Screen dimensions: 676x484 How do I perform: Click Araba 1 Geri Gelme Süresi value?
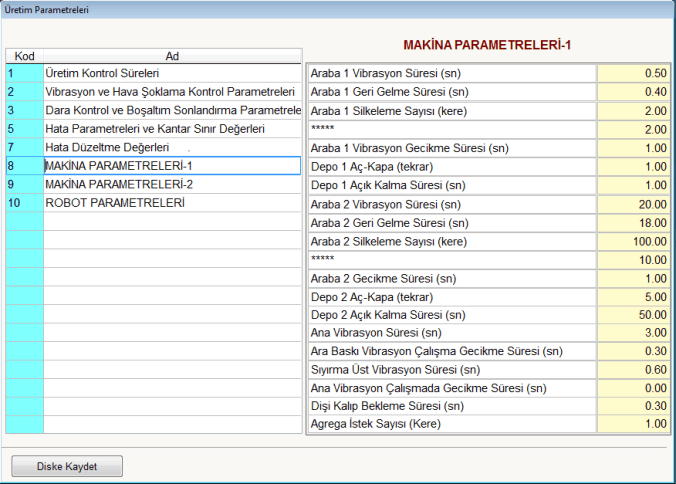point(633,92)
